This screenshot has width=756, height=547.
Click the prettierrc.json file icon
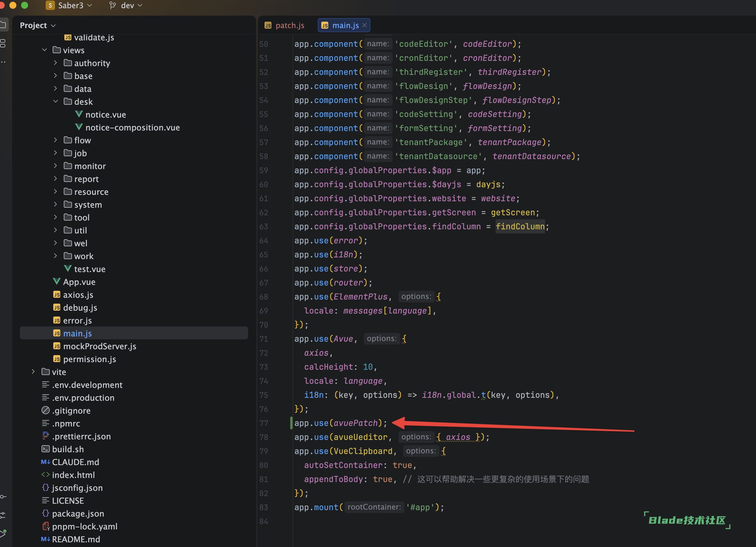46,436
